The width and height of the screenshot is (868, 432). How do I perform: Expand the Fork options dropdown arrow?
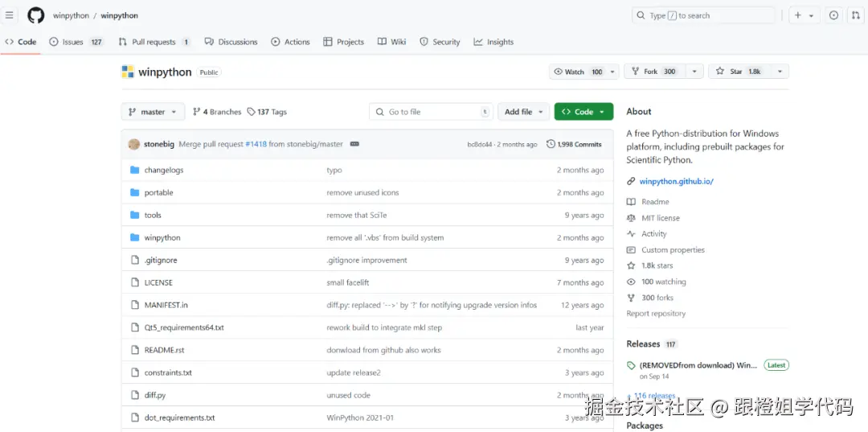[694, 72]
